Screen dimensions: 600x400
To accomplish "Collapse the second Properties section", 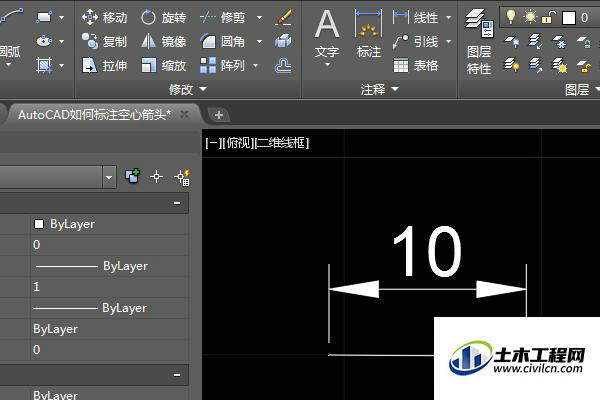I will 177,375.
